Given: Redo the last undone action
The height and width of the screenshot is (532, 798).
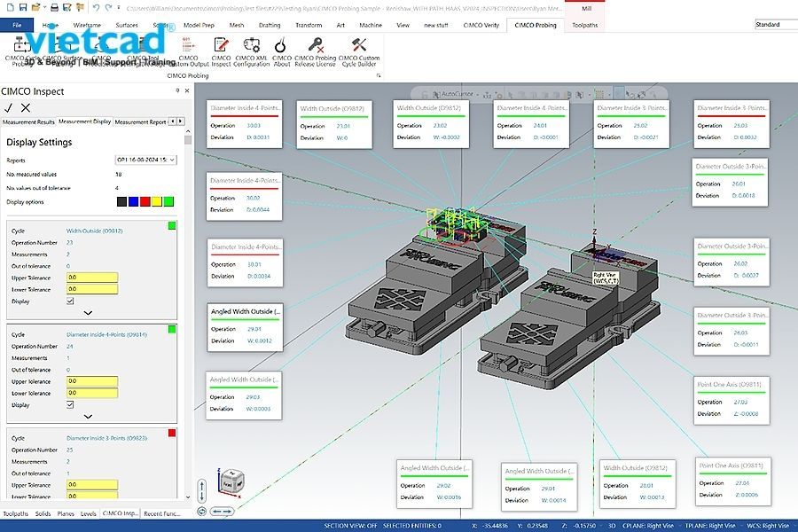Looking at the screenshot, I should [108, 8].
